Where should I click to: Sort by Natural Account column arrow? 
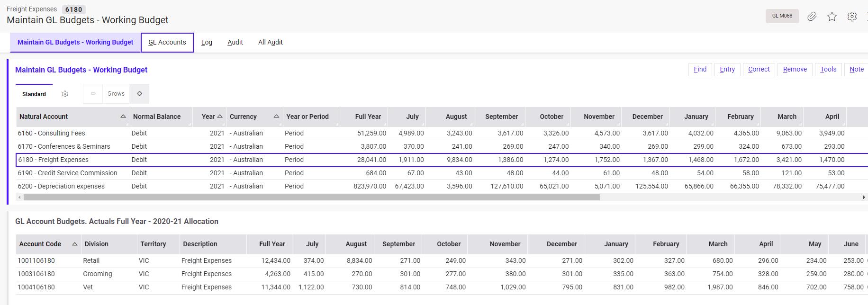[123, 117]
